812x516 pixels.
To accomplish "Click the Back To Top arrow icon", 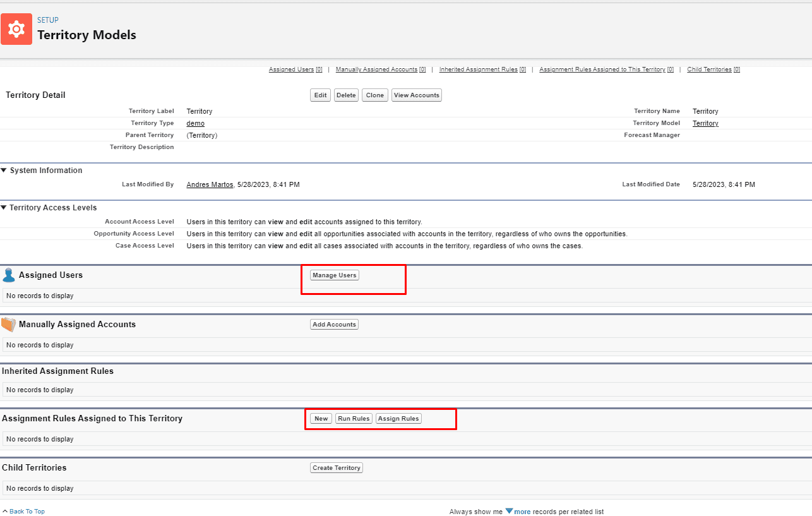I will (5, 511).
